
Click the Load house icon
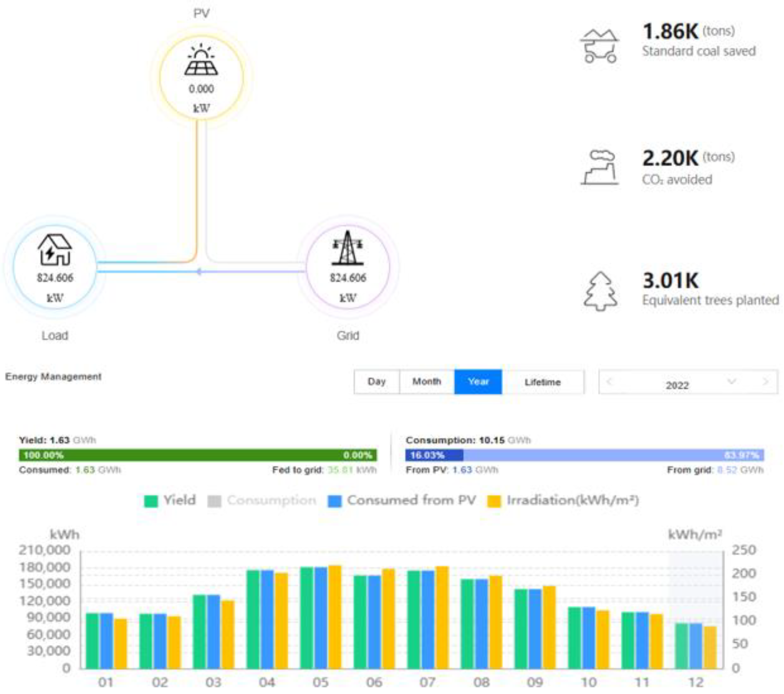55,250
